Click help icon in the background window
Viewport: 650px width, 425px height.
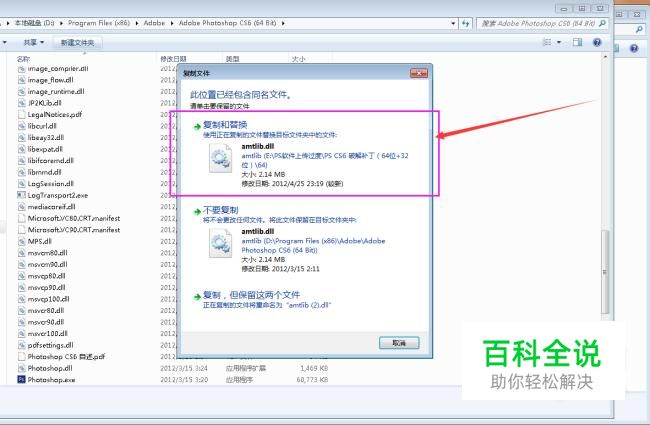click(634, 49)
